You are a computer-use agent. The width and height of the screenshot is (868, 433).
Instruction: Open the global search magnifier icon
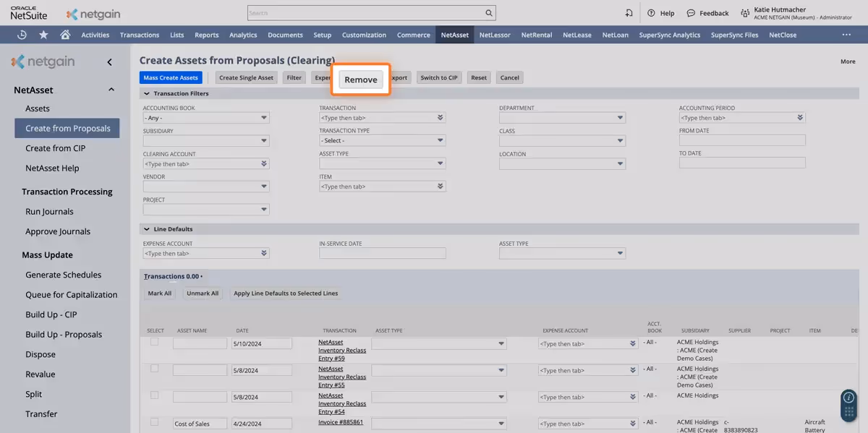click(x=488, y=12)
